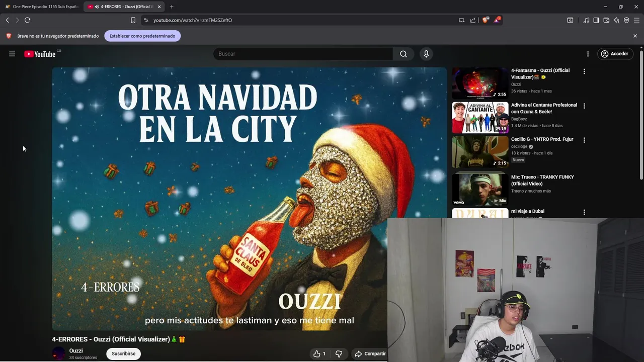644x362 pixels.
Task: Open the Ouzzi channel name link
Action: [76, 350]
